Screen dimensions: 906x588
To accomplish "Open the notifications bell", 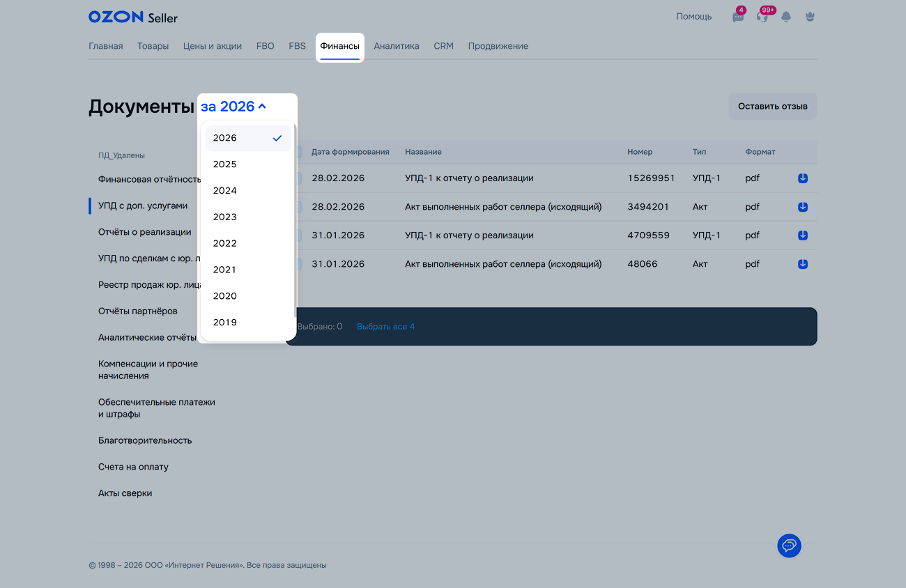I will click(786, 17).
